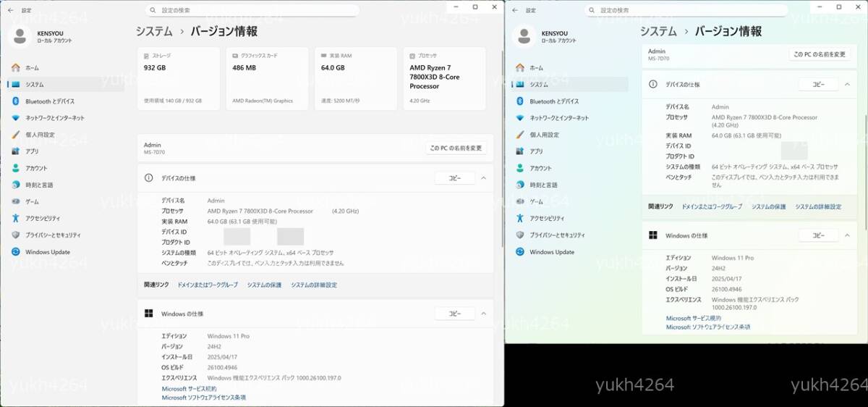Open アカウント icon in right window sidebar

click(519, 168)
